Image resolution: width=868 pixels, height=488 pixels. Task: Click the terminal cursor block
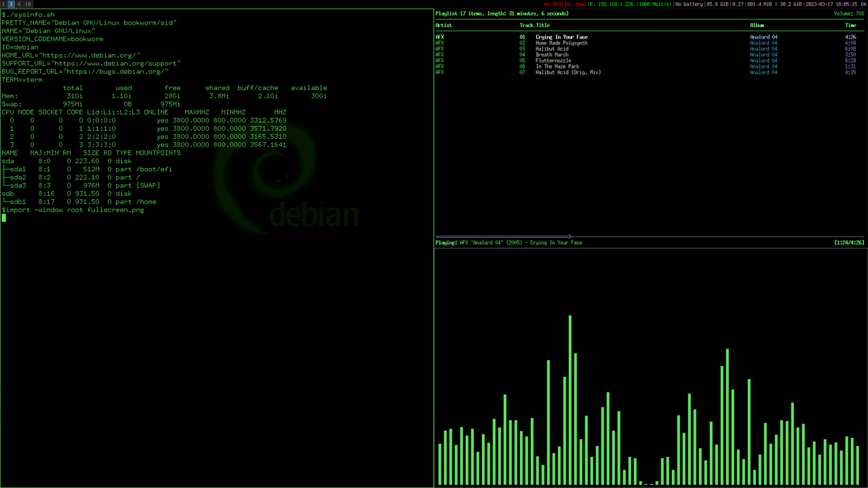(3, 218)
